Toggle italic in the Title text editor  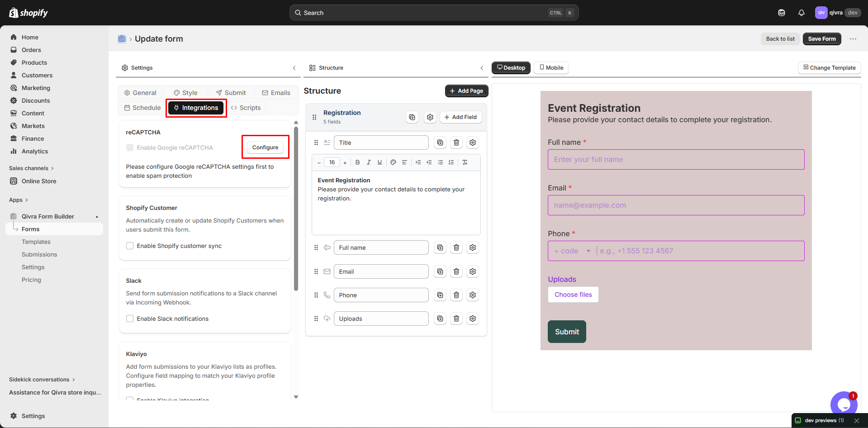(369, 162)
